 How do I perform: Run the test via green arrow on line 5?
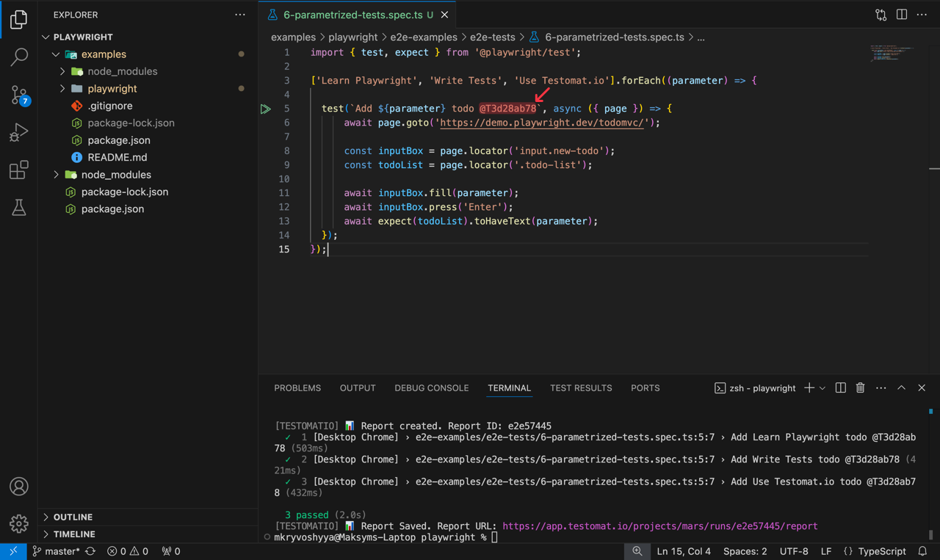(x=265, y=108)
